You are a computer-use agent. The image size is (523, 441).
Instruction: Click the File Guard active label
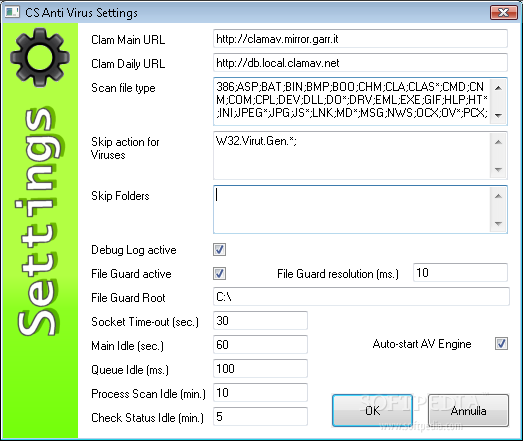pos(131,274)
